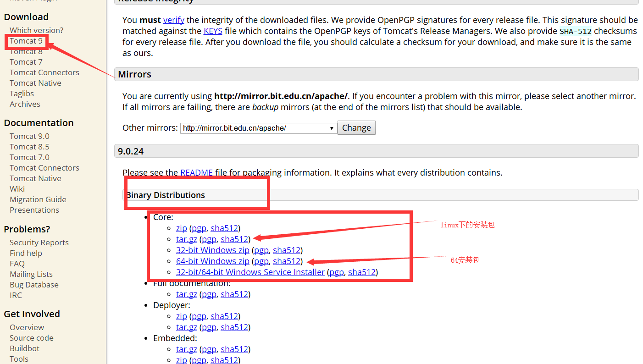Screen dimensions: 643x364
Task: Download the 64-bit Windows zip
Action: click(x=213, y=261)
